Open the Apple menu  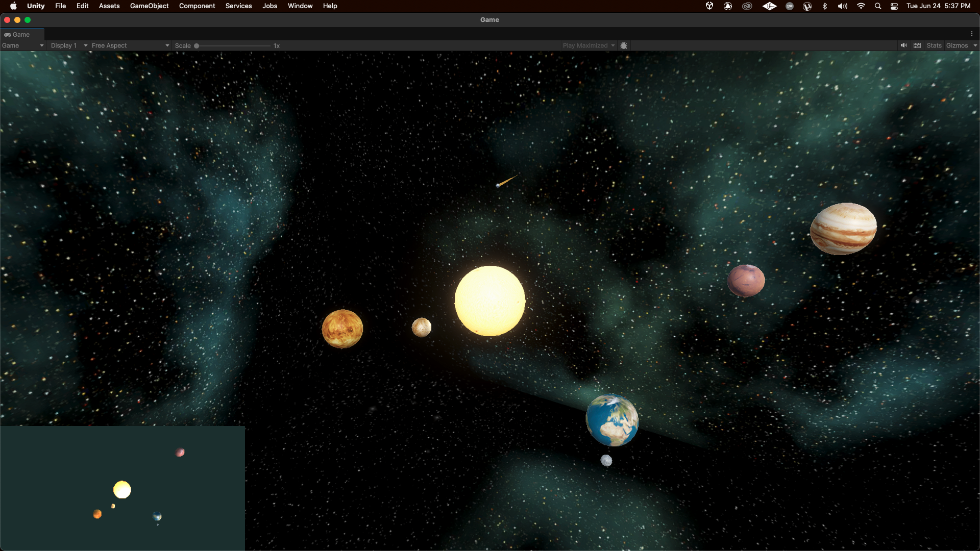coord(13,6)
